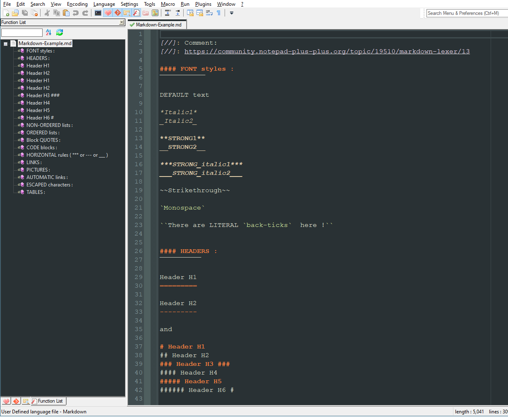This screenshot has width=508, height=420.
Task: Switch to the search results bottom tab
Action: coord(26,401)
